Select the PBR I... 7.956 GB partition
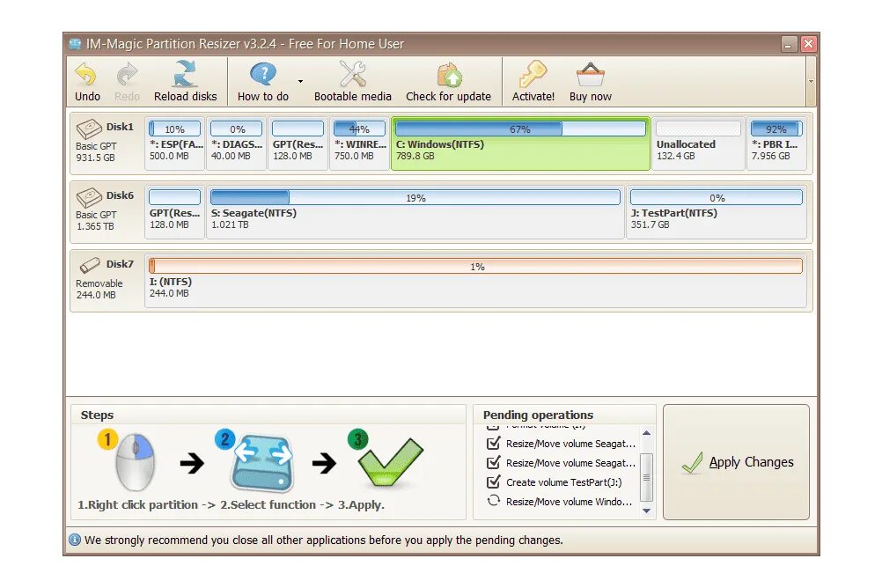 tap(776, 143)
